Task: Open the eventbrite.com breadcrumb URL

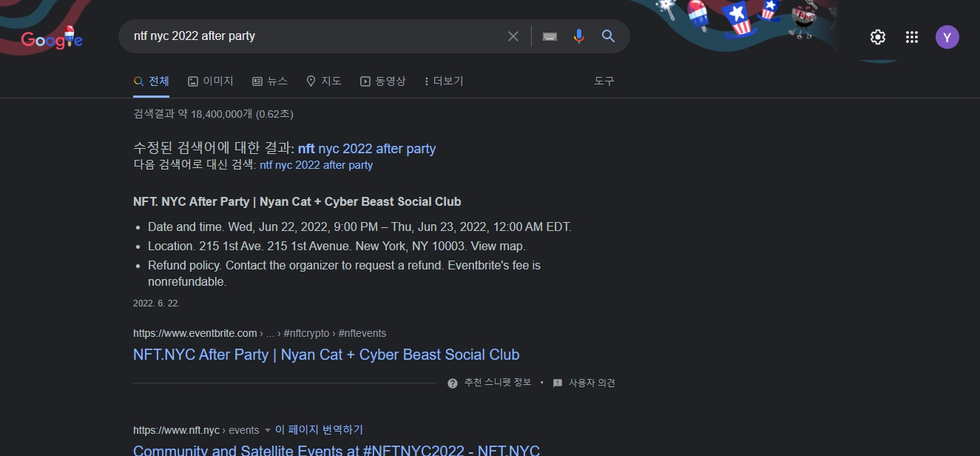Action: tap(260, 333)
